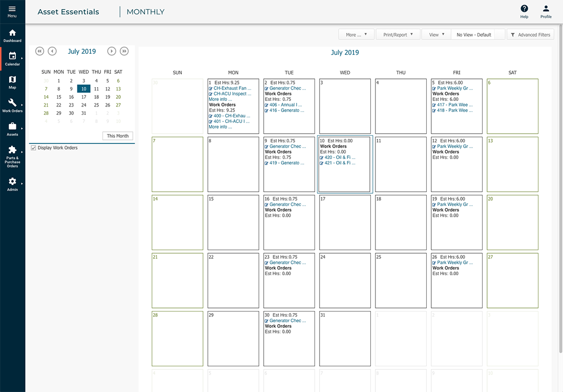563x392 pixels.
Task: Open the Map sidebar icon
Action: click(x=12, y=79)
